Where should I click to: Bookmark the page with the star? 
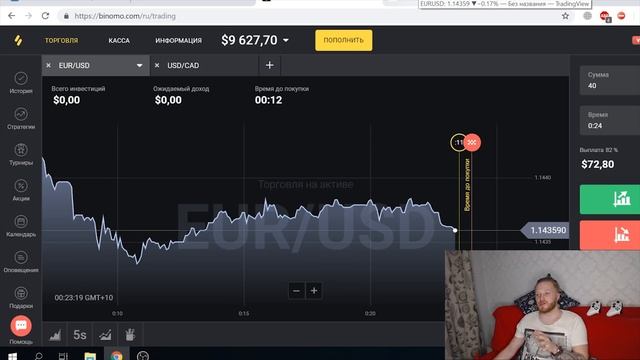coord(565,16)
